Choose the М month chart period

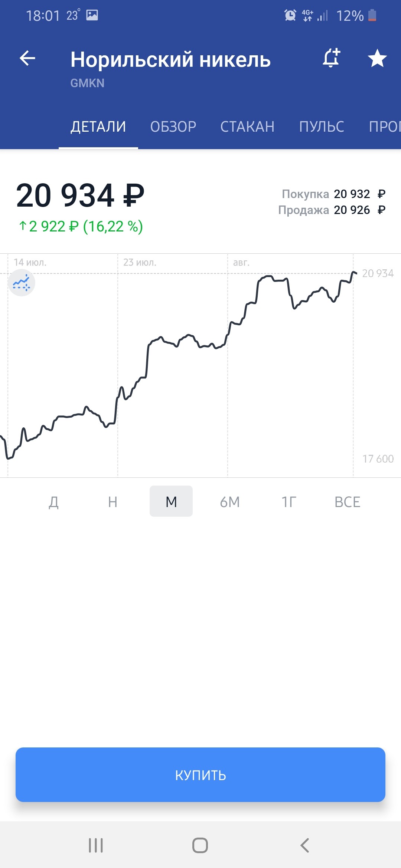coord(171,502)
